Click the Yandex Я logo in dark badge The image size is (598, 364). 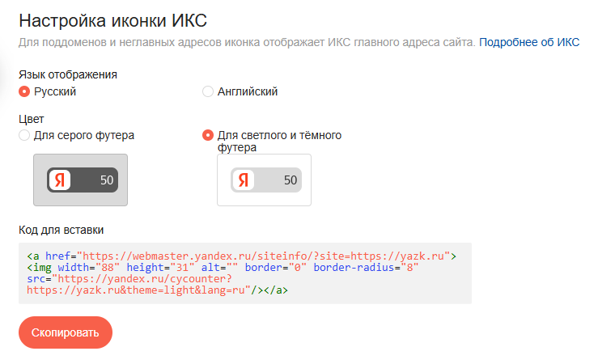tap(60, 180)
